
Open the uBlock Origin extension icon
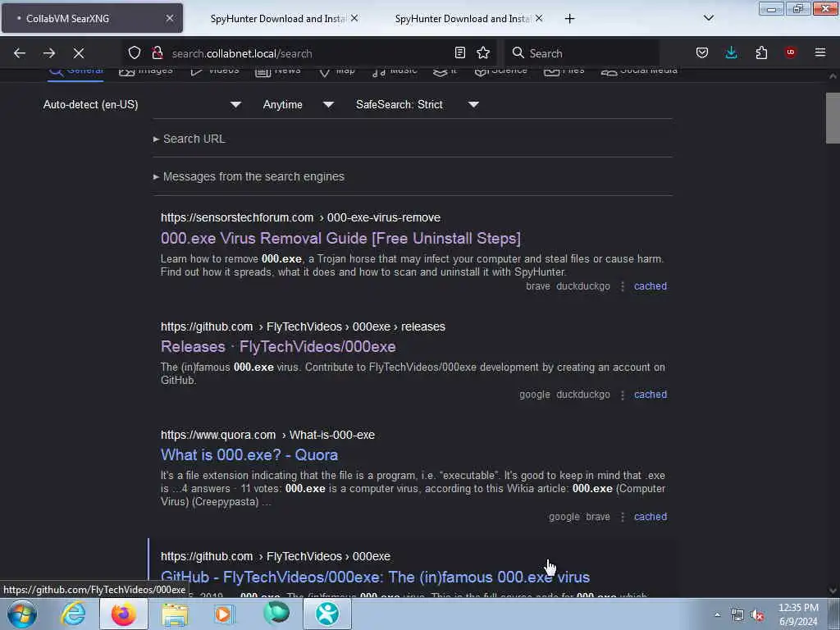pos(791,52)
